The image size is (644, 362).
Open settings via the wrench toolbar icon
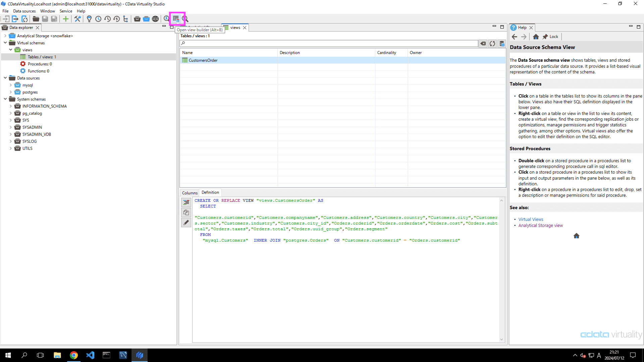[x=77, y=19]
